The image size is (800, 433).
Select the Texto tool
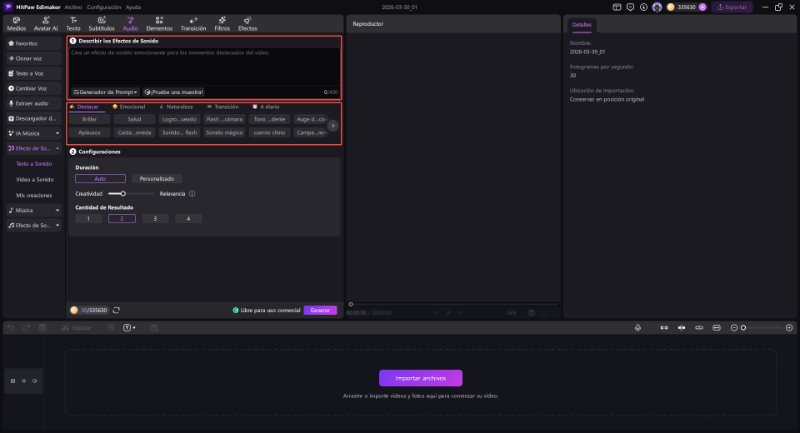[x=73, y=23]
